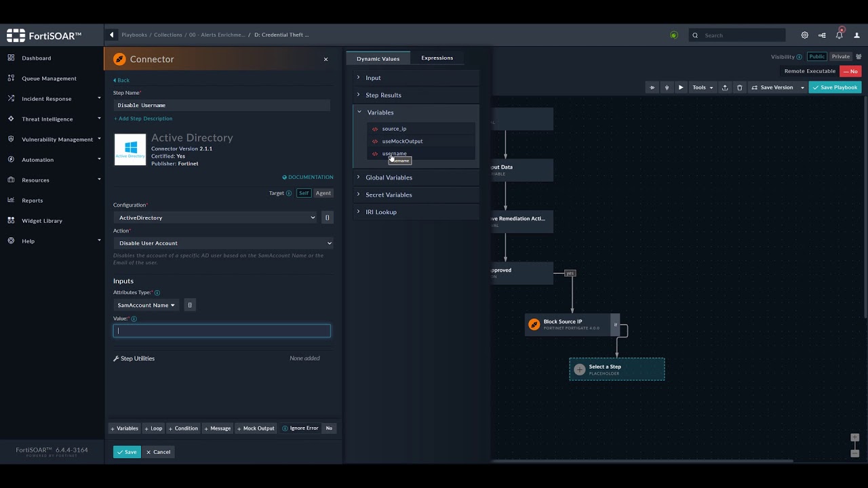Select Self as the target
The width and height of the screenshot is (868, 488).
[304, 193]
